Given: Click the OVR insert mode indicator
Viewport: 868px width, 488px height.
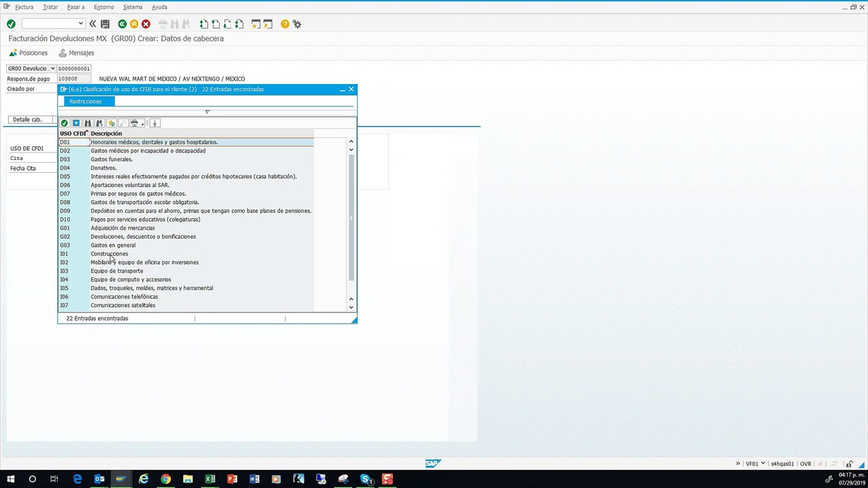Looking at the screenshot, I should tap(806, 464).
